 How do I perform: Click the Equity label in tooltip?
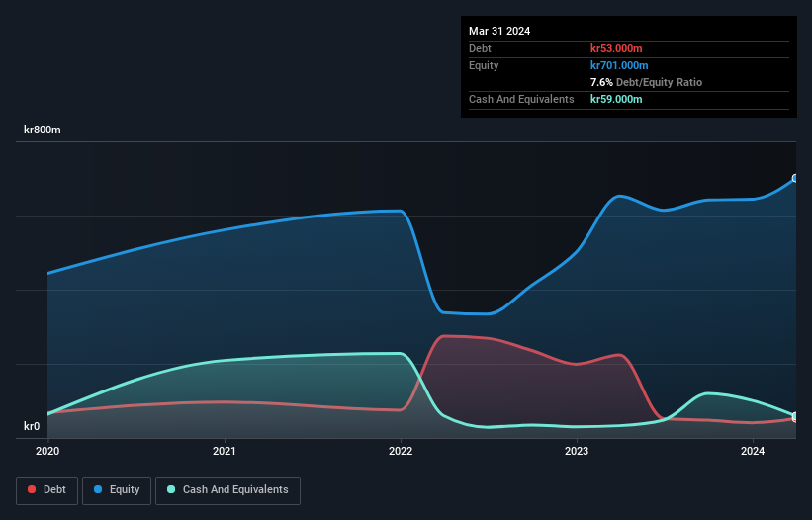coord(484,65)
